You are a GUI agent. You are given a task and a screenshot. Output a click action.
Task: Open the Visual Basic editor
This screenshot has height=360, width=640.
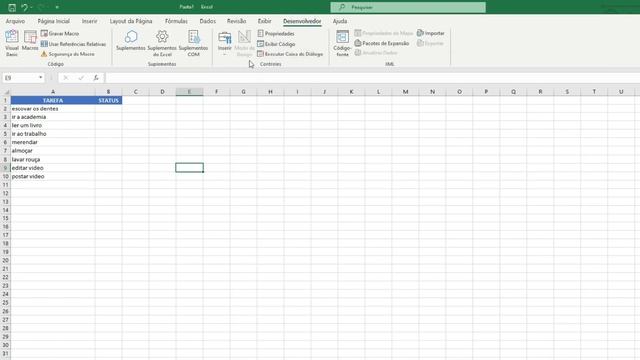[12, 43]
